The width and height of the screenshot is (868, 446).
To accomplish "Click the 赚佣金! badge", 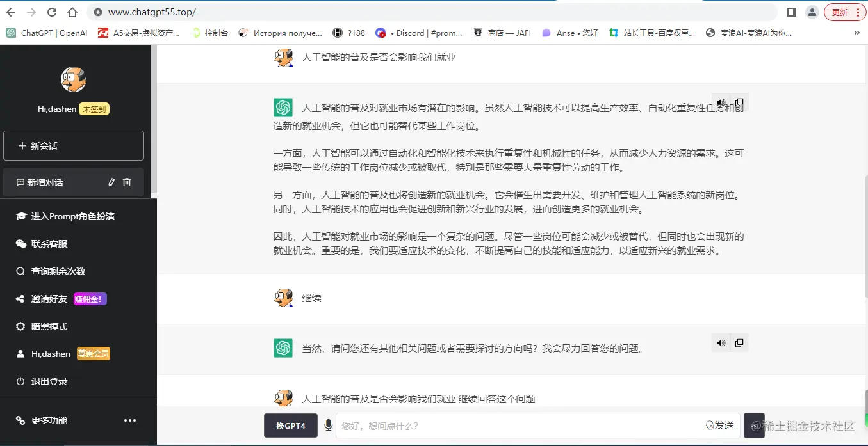I will pos(90,299).
